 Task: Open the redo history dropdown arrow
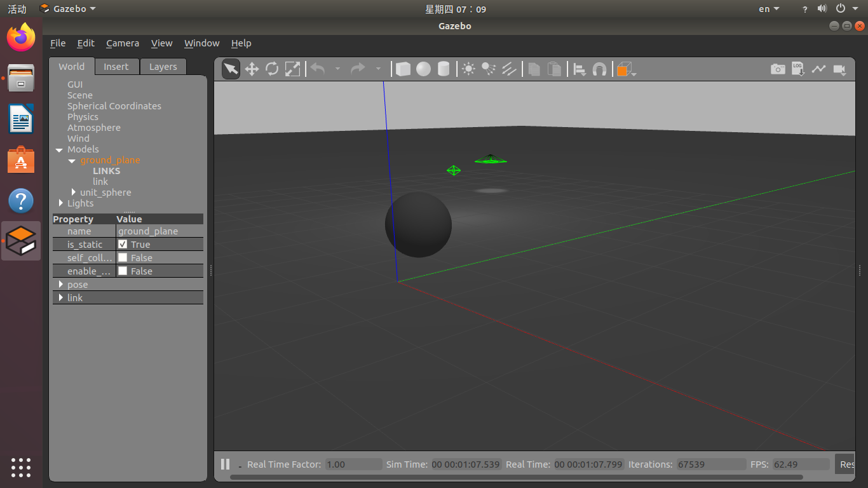[x=378, y=69]
